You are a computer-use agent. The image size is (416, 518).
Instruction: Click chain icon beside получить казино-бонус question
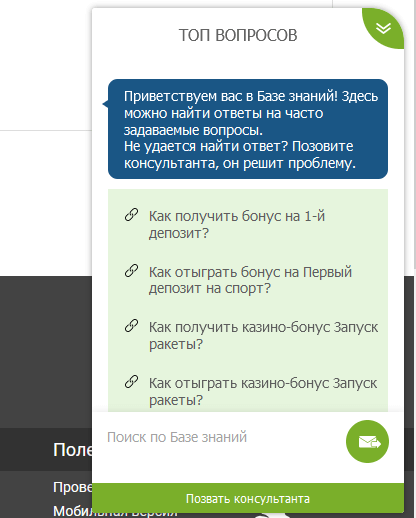click(131, 326)
